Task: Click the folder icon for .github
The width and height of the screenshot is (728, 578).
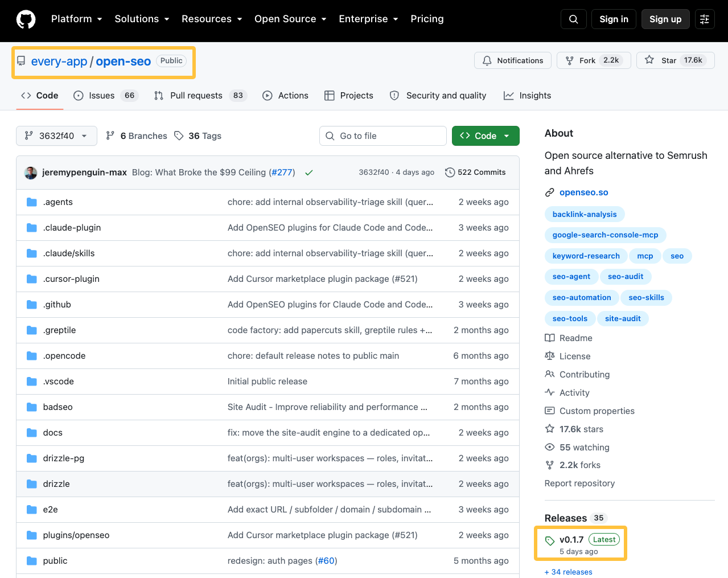Action: point(32,305)
